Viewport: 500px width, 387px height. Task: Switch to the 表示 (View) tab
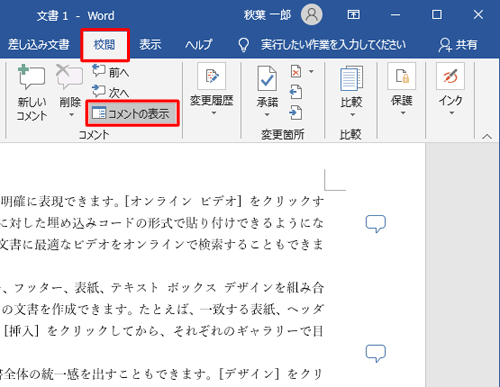point(150,45)
